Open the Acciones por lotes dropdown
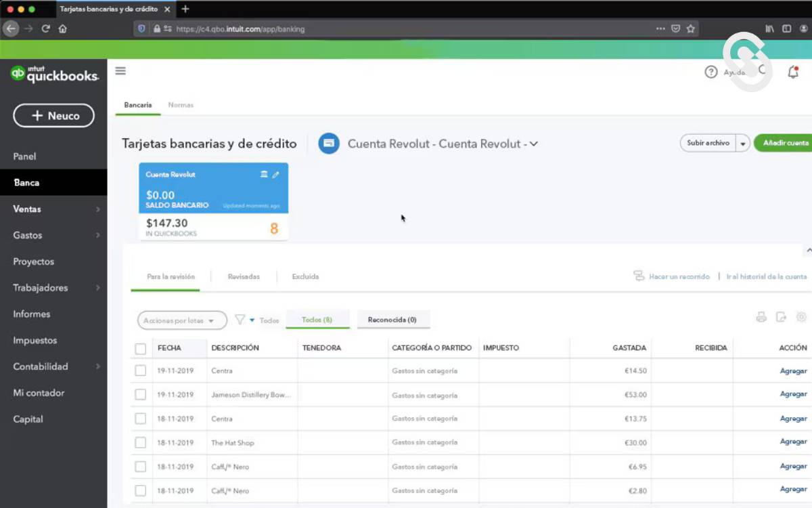812x508 pixels. [182, 320]
